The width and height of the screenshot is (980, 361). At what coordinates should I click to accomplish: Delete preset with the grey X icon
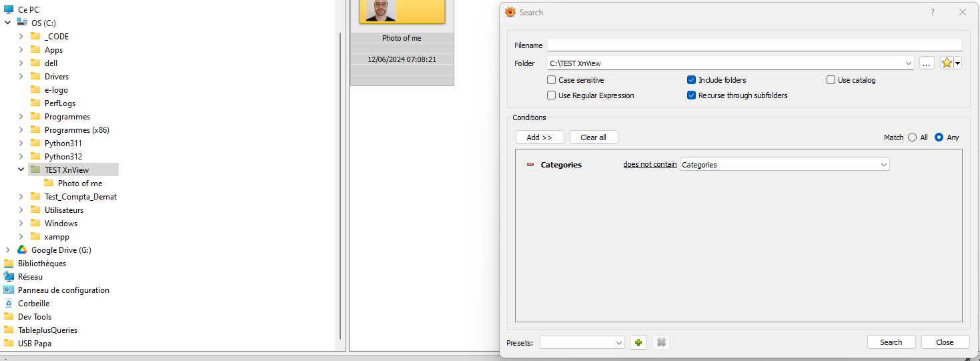pos(661,342)
